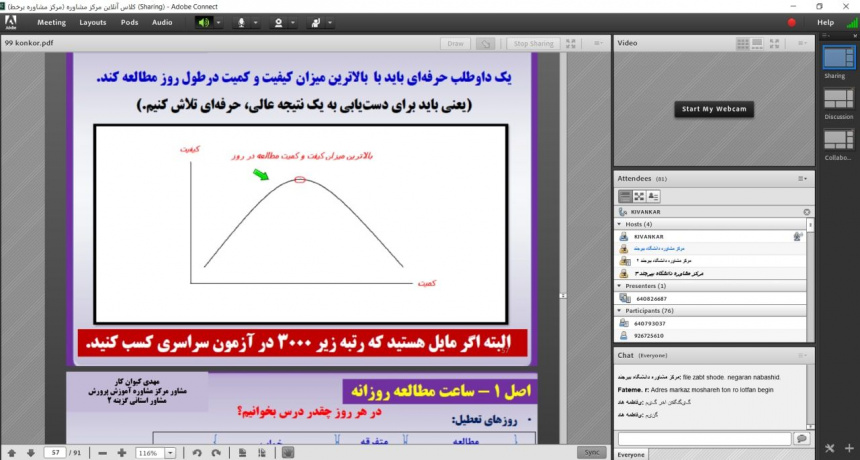Open the Pods menu
The width and height of the screenshot is (860, 460).
(x=129, y=22)
